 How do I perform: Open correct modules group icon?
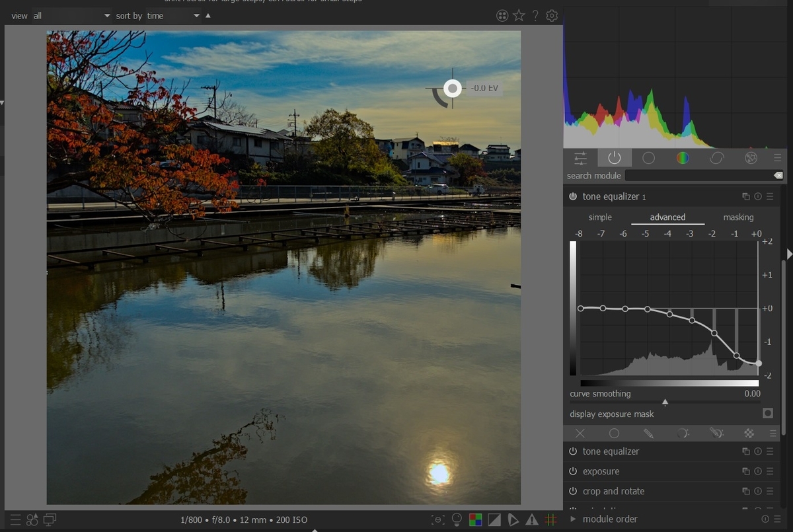point(717,158)
